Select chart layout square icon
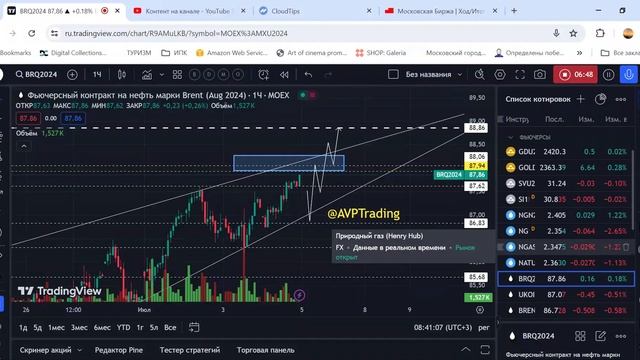Image resolution: width=640 pixels, height=360 pixels. [x=393, y=74]
